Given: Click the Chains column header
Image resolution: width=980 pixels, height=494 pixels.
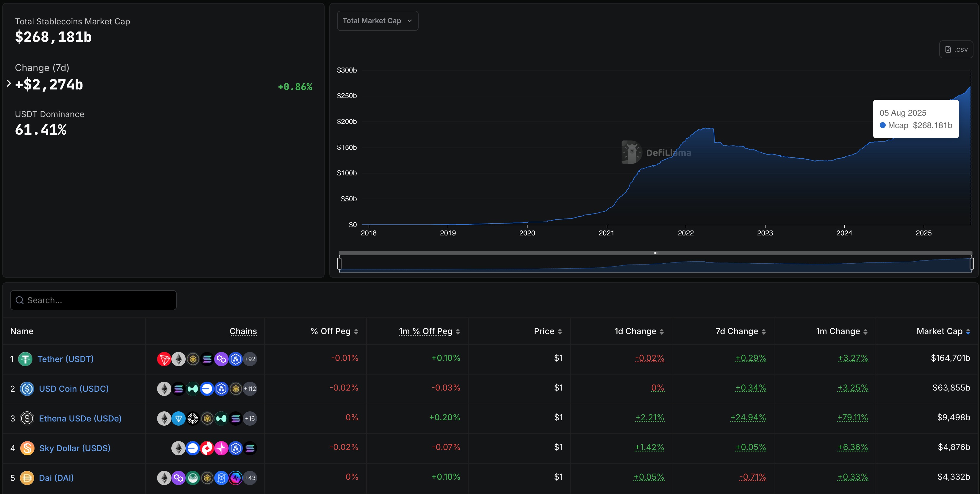Looking at the screenshot, I should click(243, 331).
